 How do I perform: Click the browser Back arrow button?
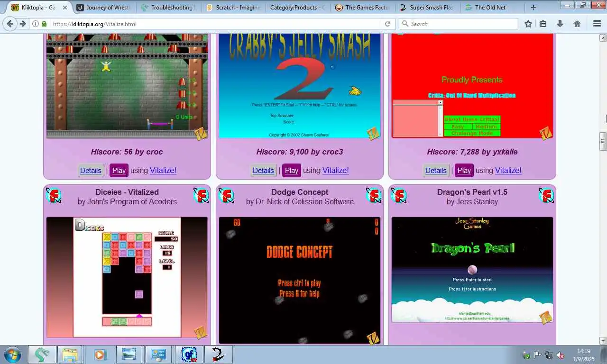tap(10, 24)
